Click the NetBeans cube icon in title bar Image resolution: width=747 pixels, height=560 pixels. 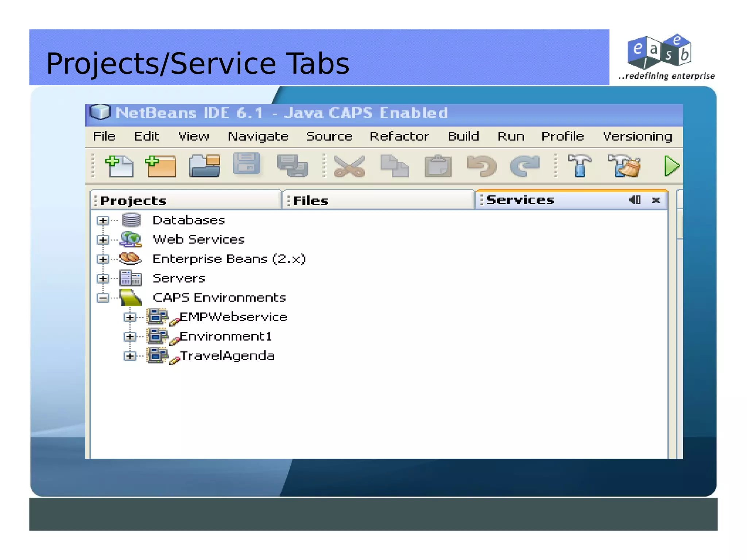tap(100, 112)
